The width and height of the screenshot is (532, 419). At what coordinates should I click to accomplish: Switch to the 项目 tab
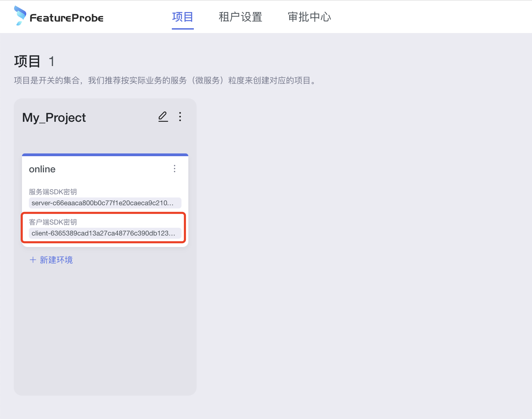point(182,17)
